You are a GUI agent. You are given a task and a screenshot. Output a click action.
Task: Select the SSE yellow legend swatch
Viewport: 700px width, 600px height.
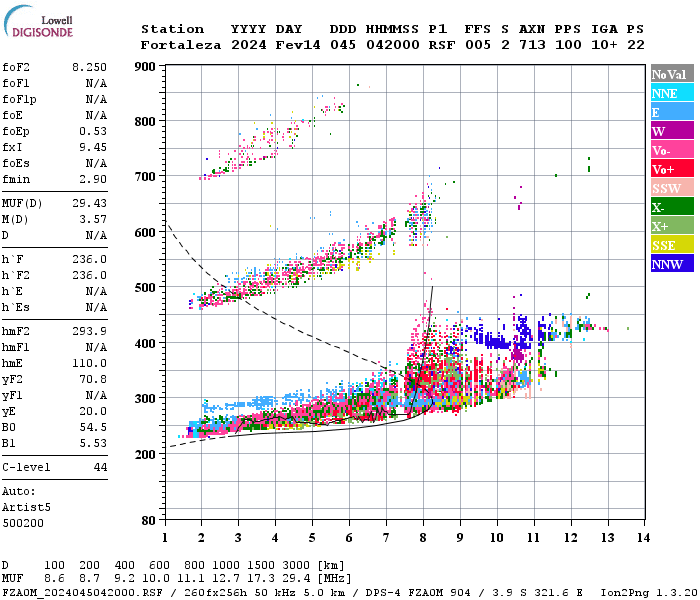[x=672, y=245]
